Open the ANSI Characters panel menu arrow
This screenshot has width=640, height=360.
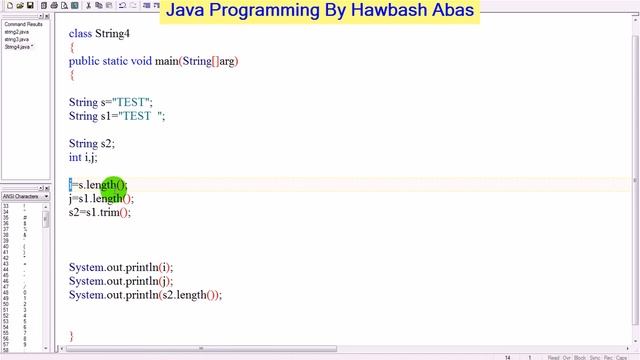(41, 188)
